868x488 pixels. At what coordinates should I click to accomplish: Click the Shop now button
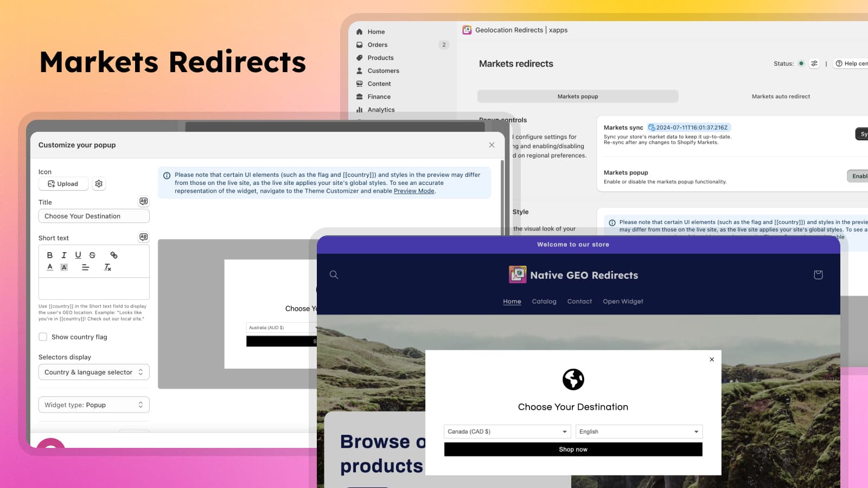click(x=573, y=450)
